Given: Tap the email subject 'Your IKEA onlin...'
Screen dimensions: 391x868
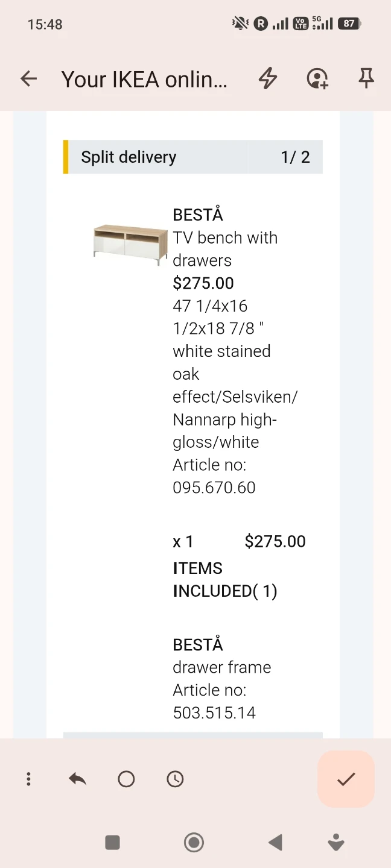Looking at the screenshot, I should [145, 79].
